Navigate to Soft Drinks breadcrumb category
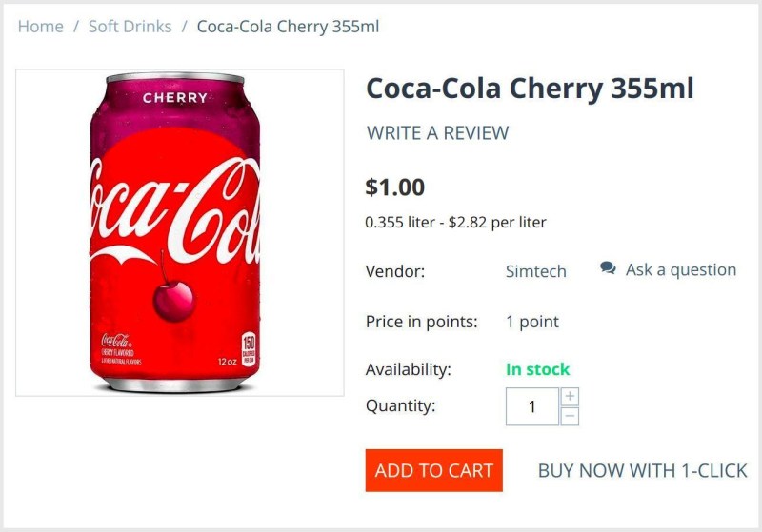Screen dimensions: 762x532 click(130, 27)
